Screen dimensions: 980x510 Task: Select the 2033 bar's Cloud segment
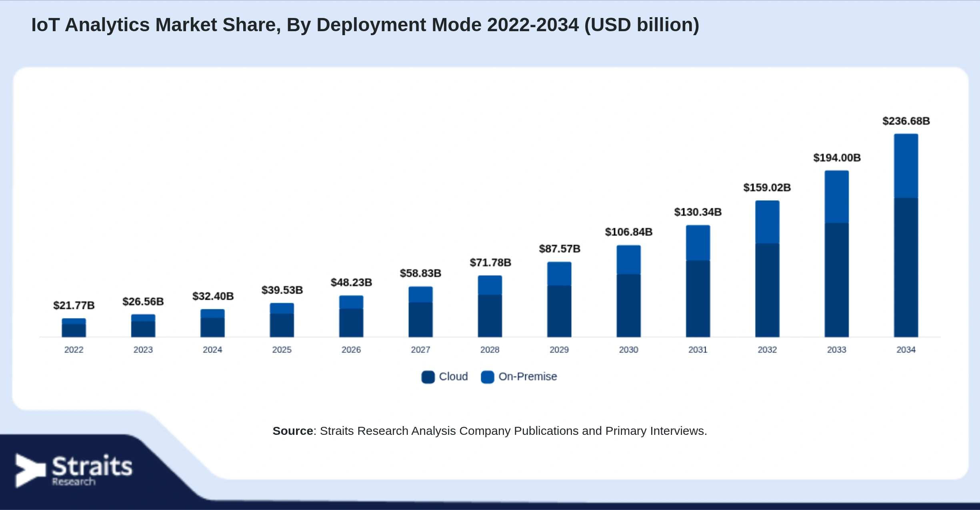point(837,280)
